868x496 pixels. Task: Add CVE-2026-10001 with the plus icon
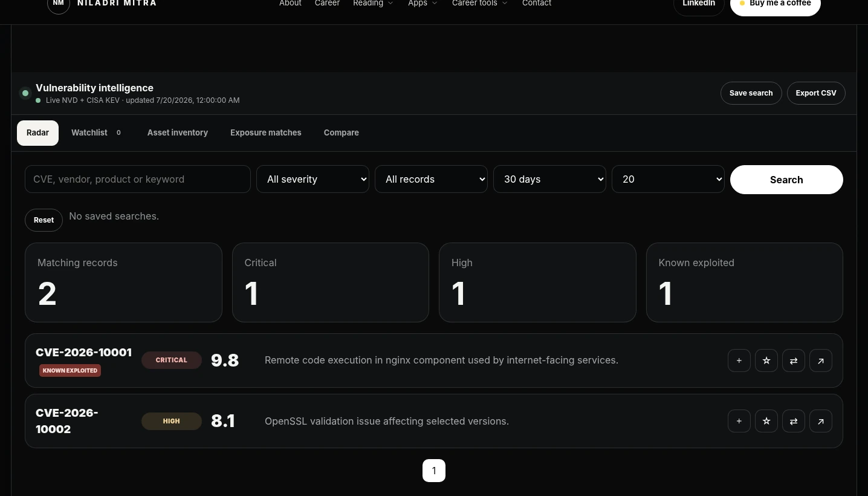pyautogui.click(x=739, y=361)
